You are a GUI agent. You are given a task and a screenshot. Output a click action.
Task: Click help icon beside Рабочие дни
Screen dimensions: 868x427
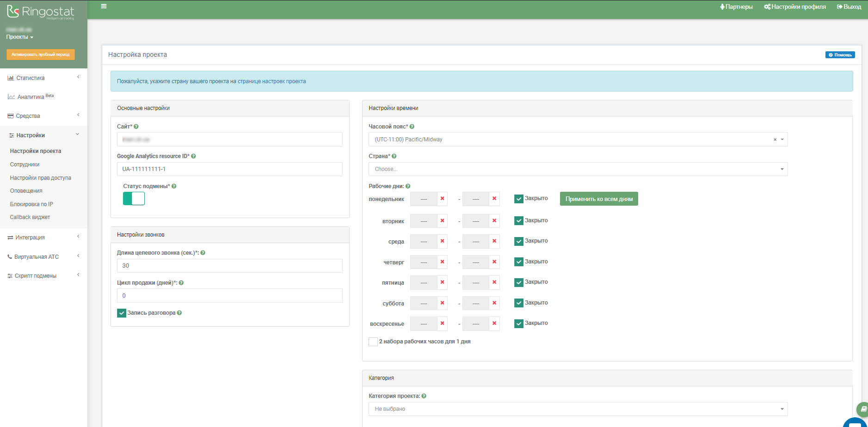coord(408,186)
